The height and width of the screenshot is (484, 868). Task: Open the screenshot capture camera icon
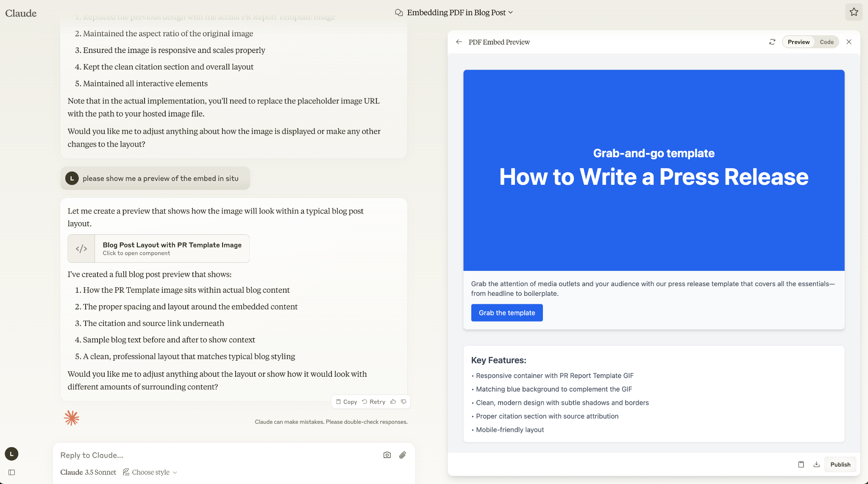click(x=387, y=455)
